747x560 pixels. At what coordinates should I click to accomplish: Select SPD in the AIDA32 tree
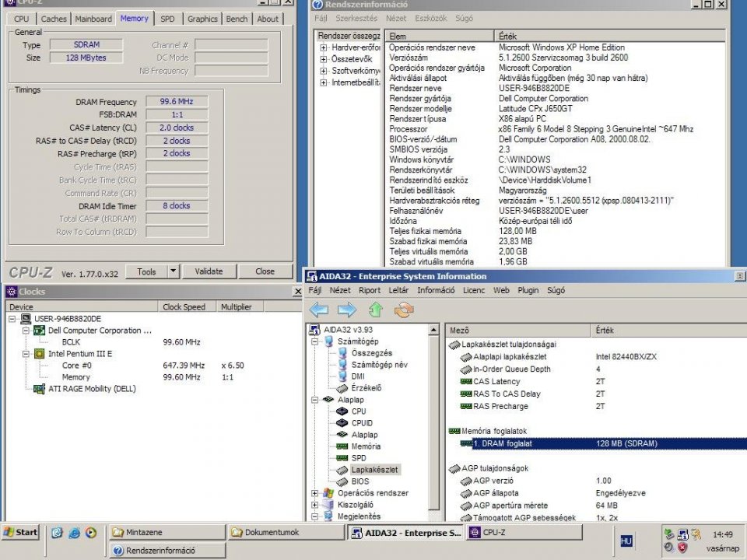(359, 458)
